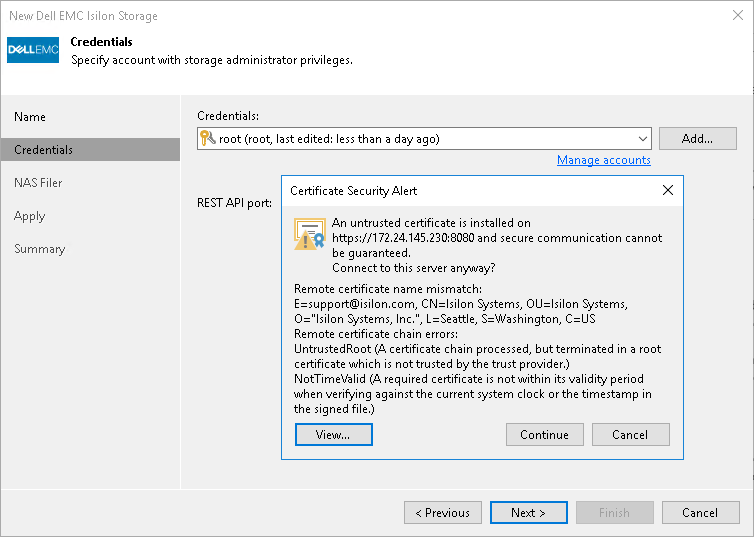Select the Apply step in sidebar

30,216
